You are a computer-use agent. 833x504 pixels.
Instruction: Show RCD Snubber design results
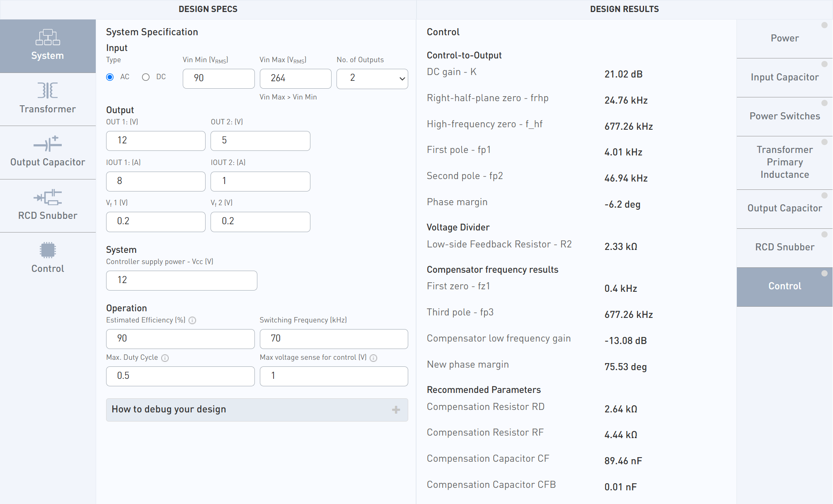(784, 247)
